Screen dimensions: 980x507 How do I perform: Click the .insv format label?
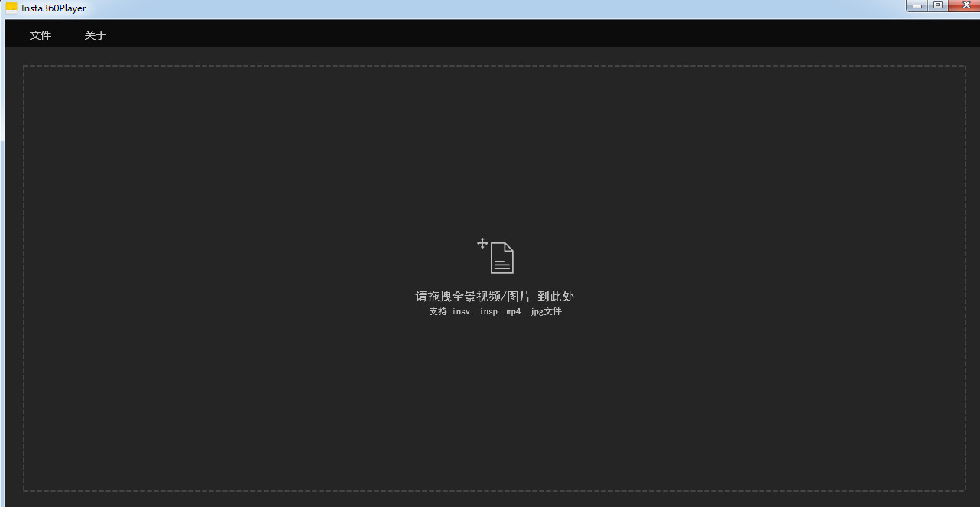[x=461, y=311]
